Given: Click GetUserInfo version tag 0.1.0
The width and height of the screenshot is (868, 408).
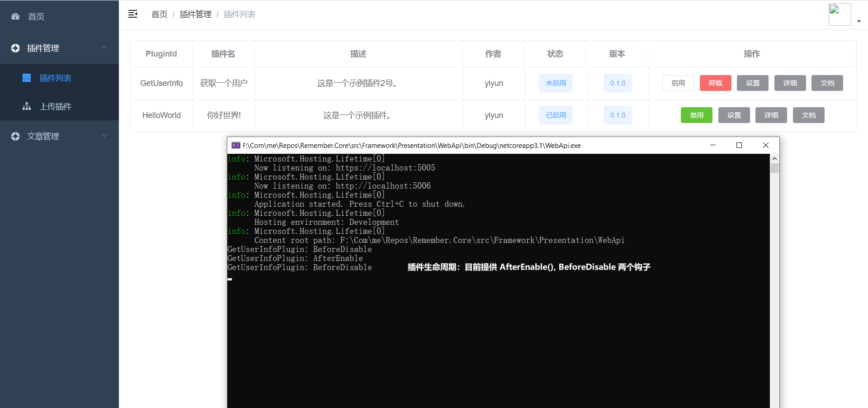Looking at the screenshot, I should (x=618, y=83).
